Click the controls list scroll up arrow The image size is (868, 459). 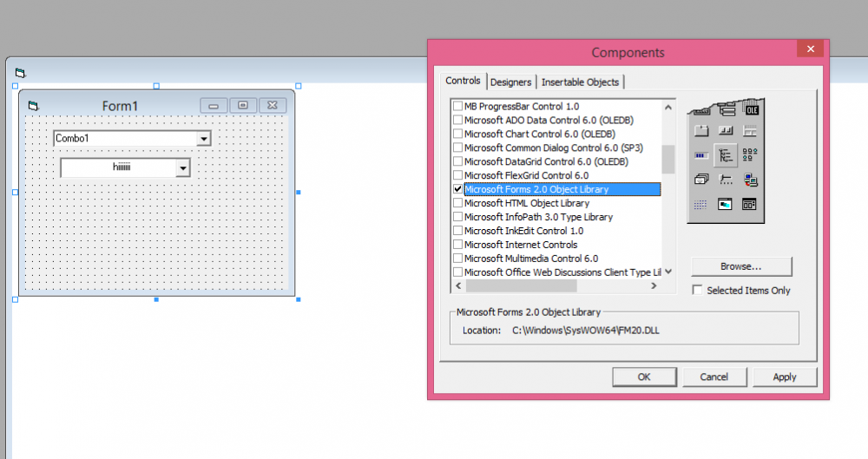(x=668, y=107)
